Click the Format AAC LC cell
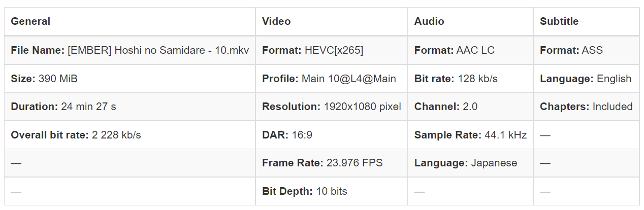644x210 pixels. pyautogui.click(x=454, y=50)
